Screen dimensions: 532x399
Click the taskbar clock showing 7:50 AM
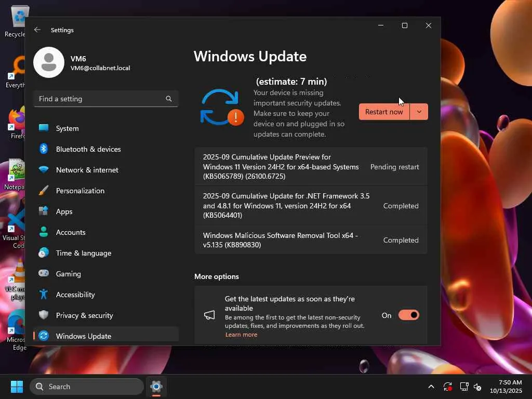tap(506, 387)
